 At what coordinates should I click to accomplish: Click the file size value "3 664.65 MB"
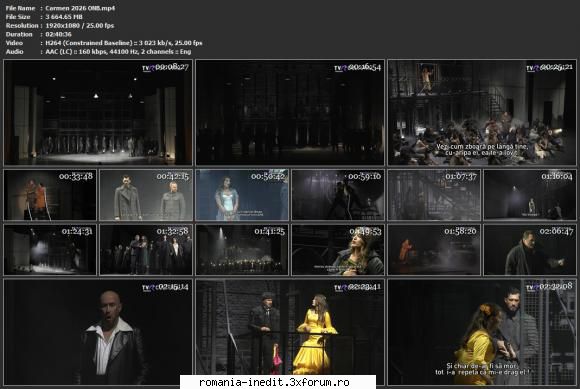pos(64,17)
